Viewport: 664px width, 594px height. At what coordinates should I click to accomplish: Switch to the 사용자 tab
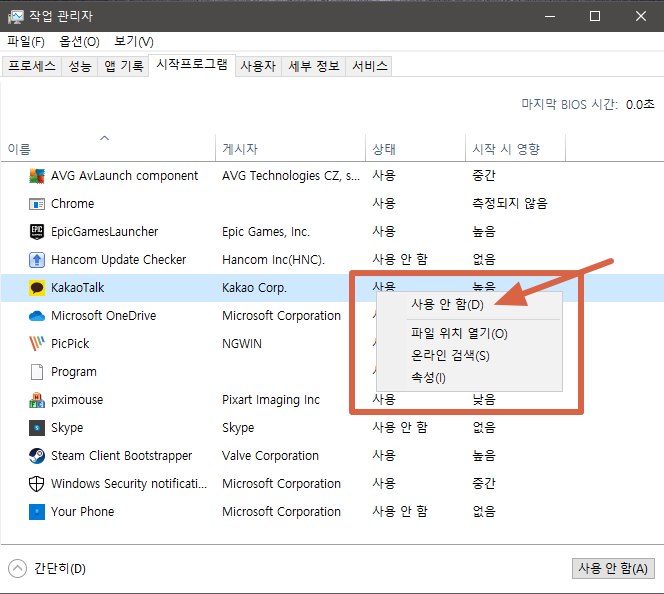click(x=258, y=66)
